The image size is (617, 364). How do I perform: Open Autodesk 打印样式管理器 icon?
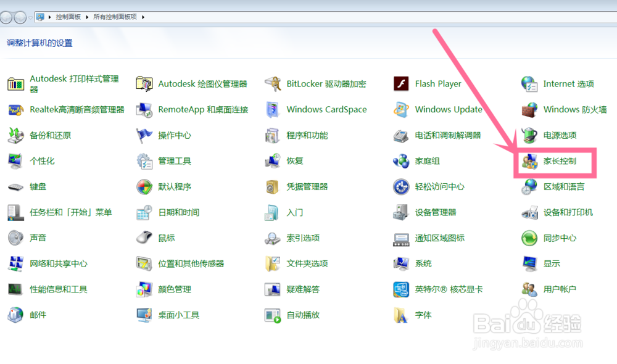(x=16, y=84)
